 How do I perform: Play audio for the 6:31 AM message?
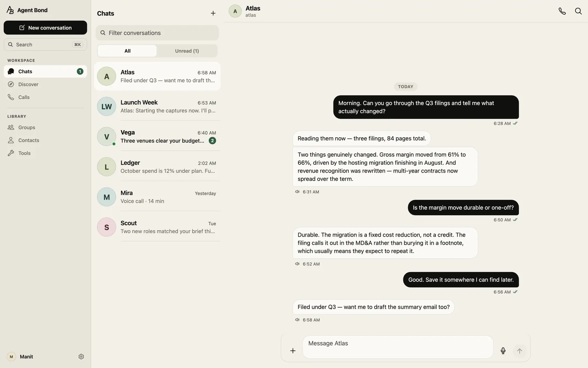pos(297,192)
